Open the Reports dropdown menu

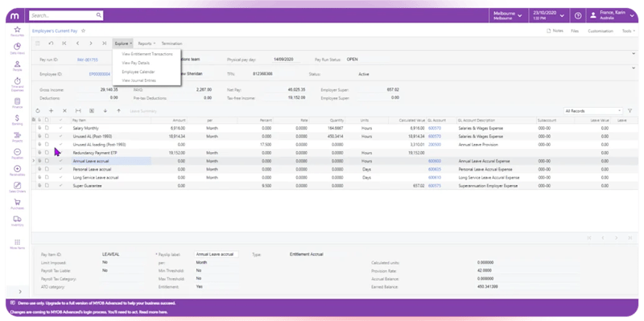pos(147,43)
